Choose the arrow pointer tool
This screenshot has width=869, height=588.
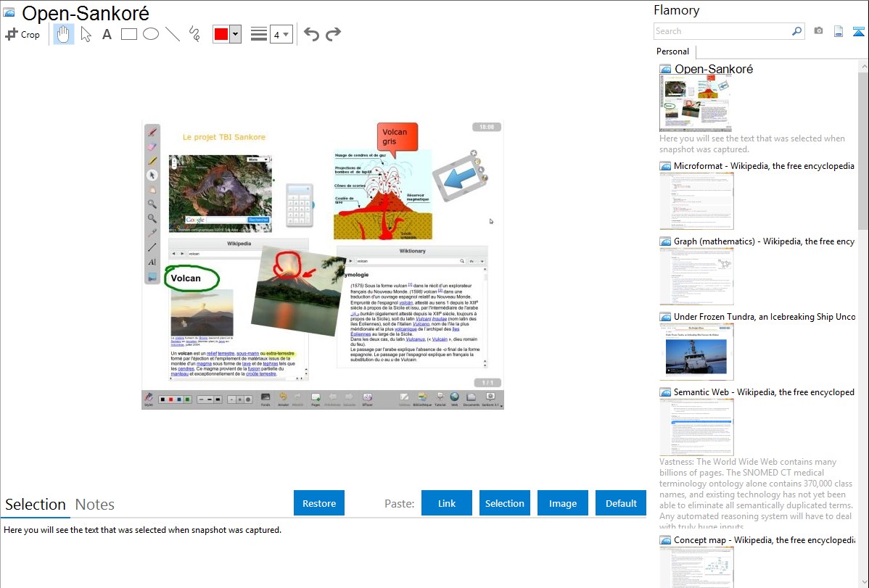click(x=86, y=34)
